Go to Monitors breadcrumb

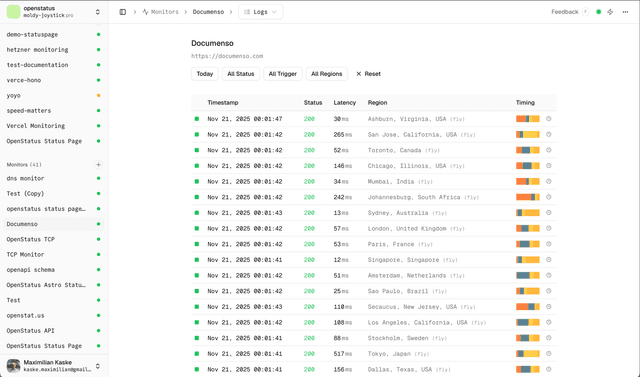[x=160, y=12]
